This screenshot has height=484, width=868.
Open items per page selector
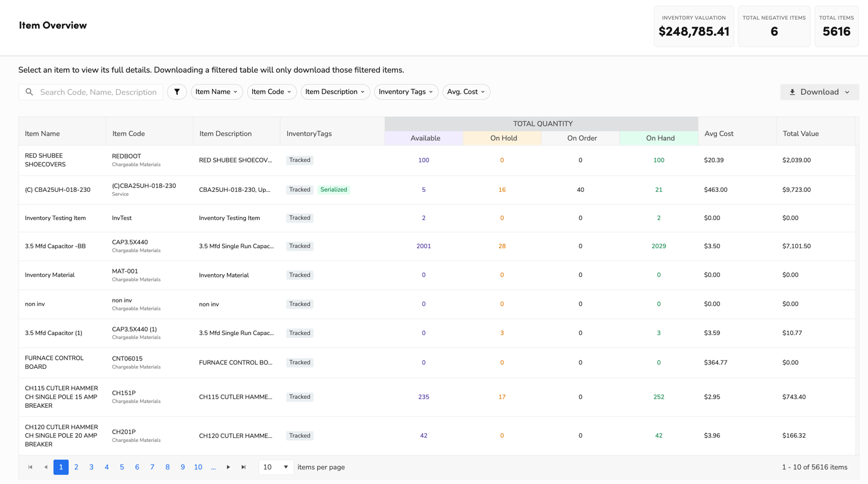click(276, 467)
